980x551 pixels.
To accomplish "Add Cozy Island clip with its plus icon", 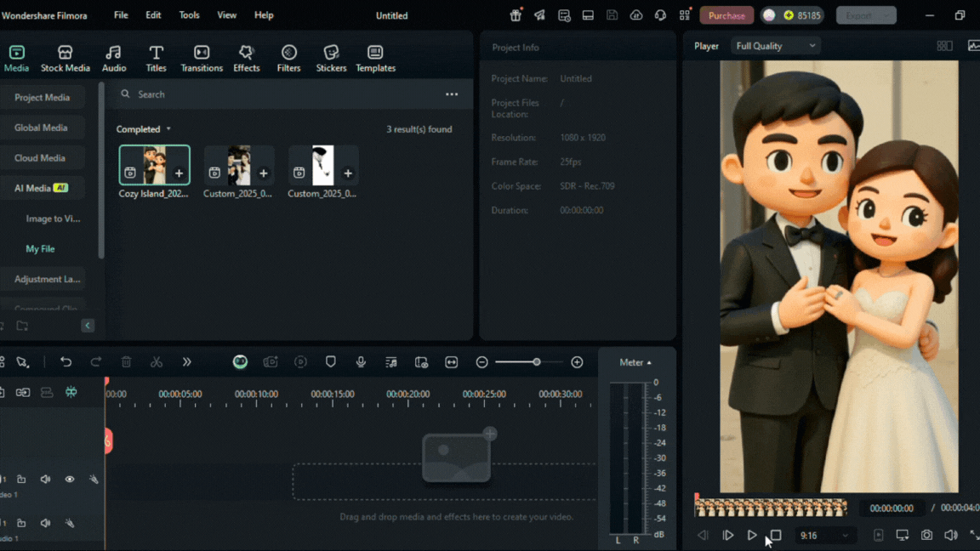I will click(x=179, y=173).
